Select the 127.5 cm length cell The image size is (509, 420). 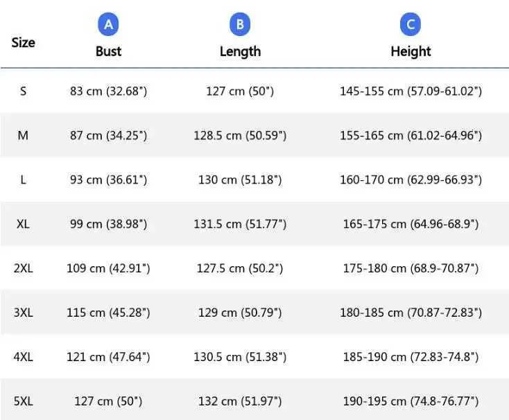tap(240, 268)
